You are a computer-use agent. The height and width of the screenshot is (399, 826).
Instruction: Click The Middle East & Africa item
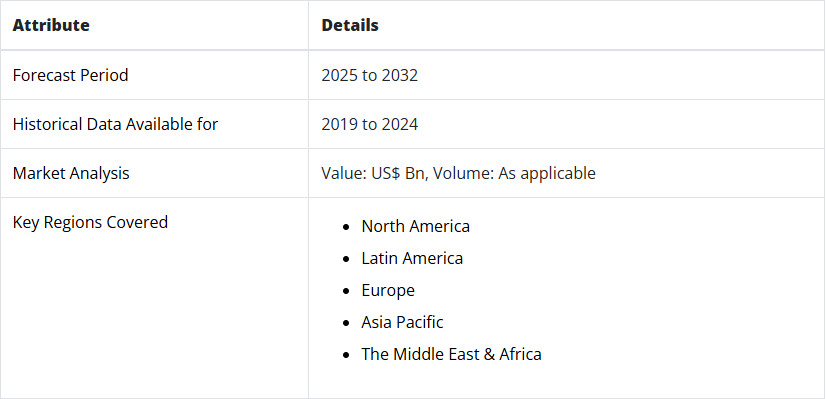pyautogui.click(x=451, y=354)
